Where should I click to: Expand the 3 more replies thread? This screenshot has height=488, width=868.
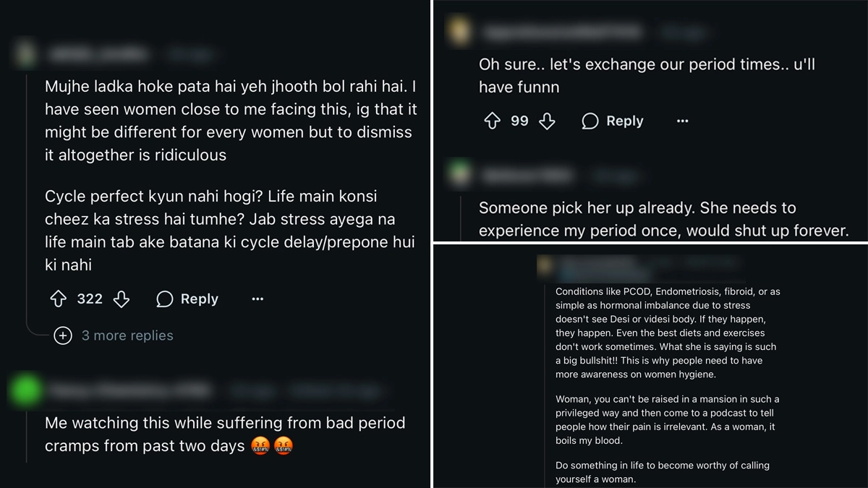pos(114,335)
